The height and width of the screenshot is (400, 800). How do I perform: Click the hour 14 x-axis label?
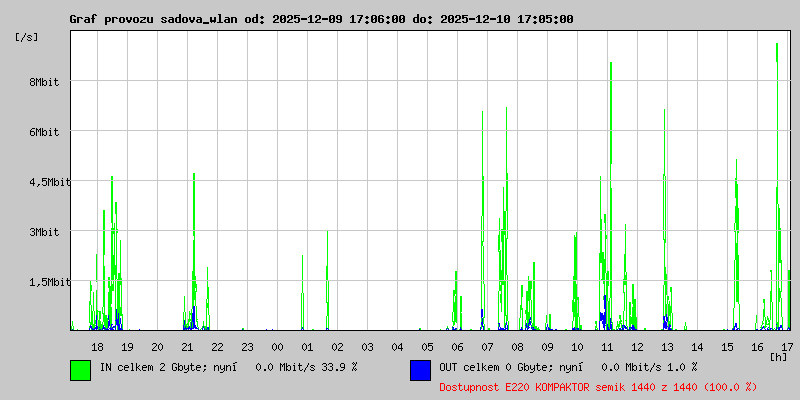click(697, 347)
